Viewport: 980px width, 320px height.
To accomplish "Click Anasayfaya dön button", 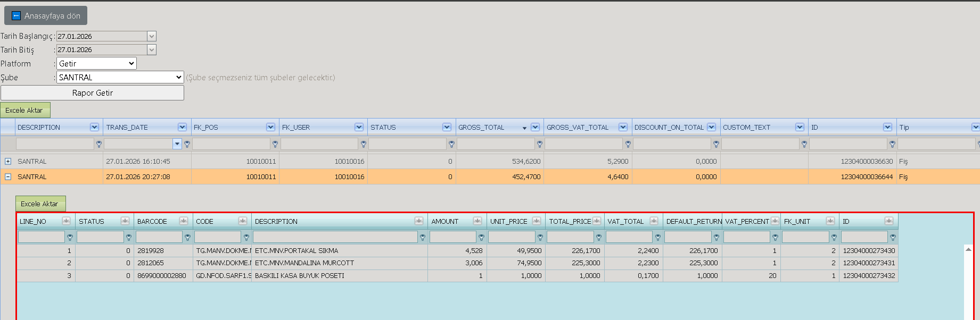I will [x=46, y=15].
